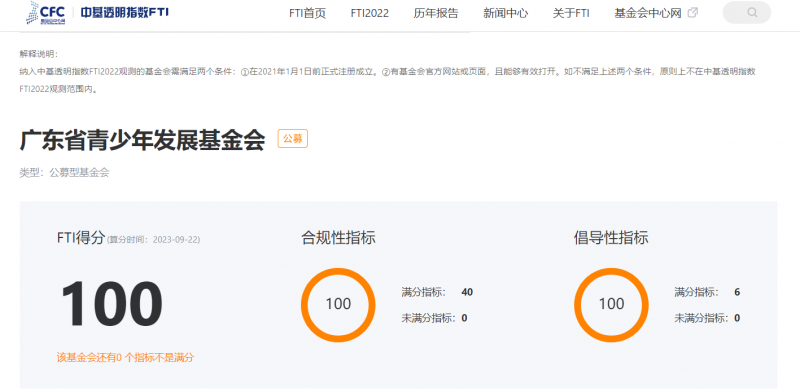Visit 基金会中心网 external site link
This screenshot has height=392, width=800.
[x=648, y=13]
